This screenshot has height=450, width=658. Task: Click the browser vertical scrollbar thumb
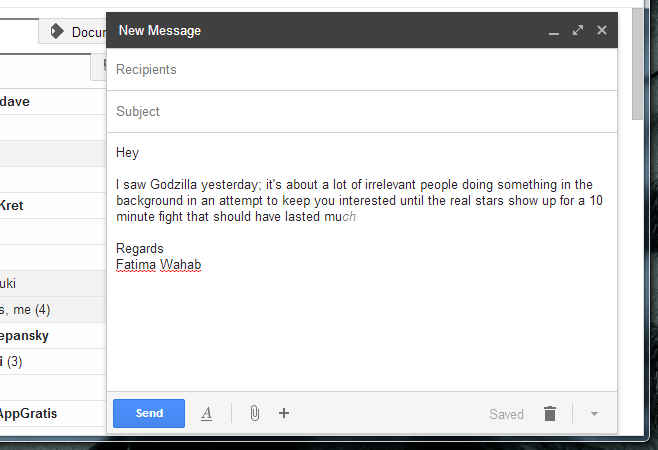pos(637,63)
